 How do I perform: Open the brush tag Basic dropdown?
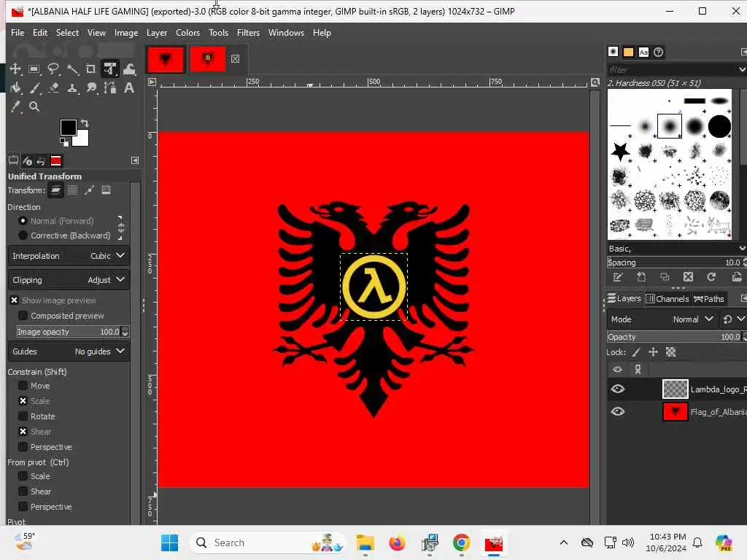click(742, 249)
